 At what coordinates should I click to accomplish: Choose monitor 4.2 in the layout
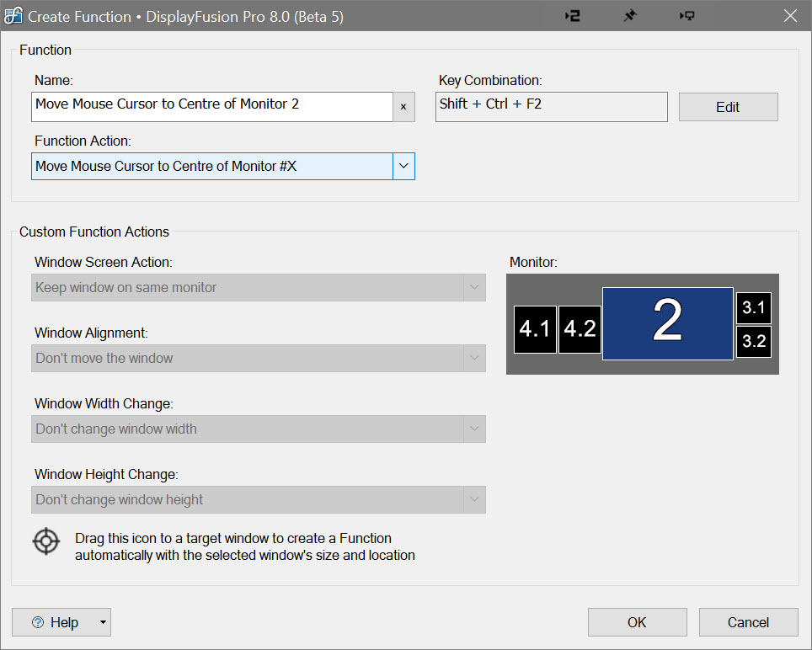580,329
